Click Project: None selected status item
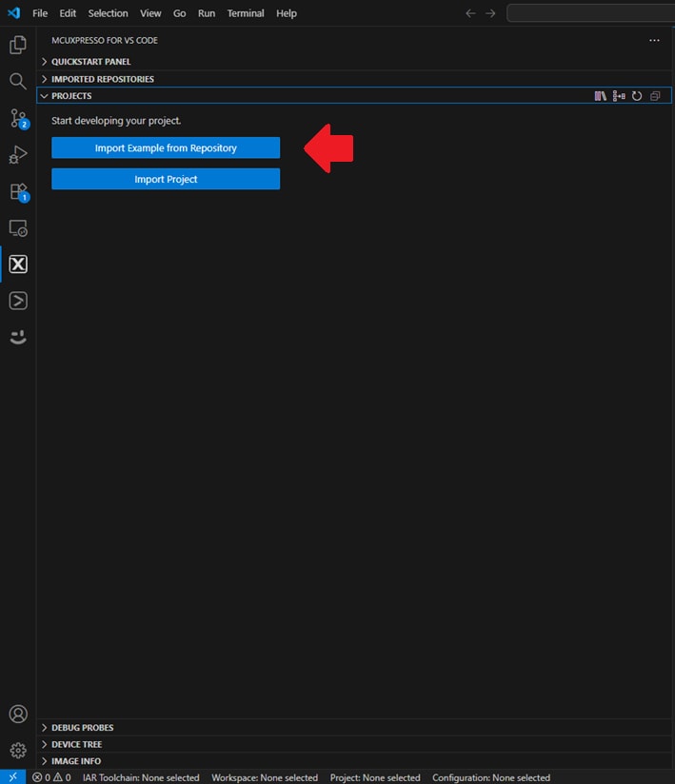675x784 pixels. pyautogui.click(x=375, y=777)
